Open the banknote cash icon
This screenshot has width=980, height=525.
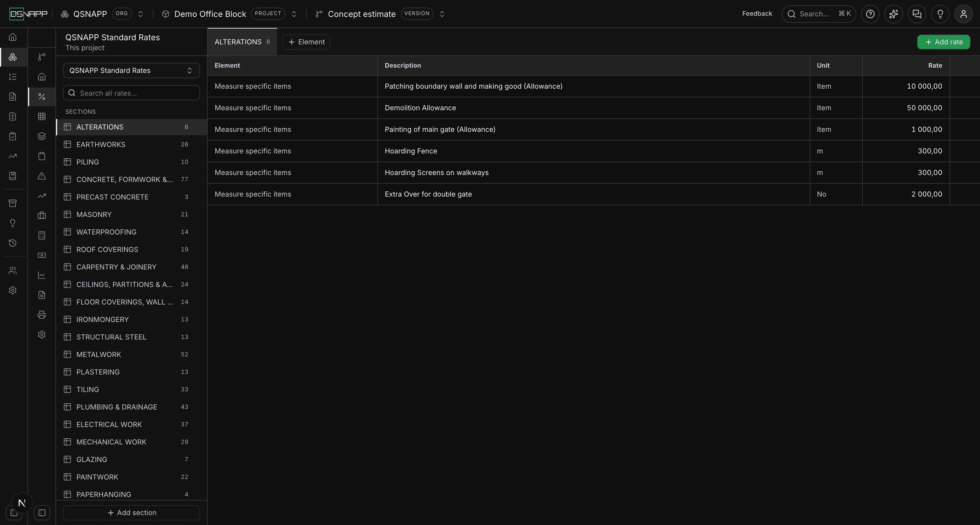click(x=42, y=255)
